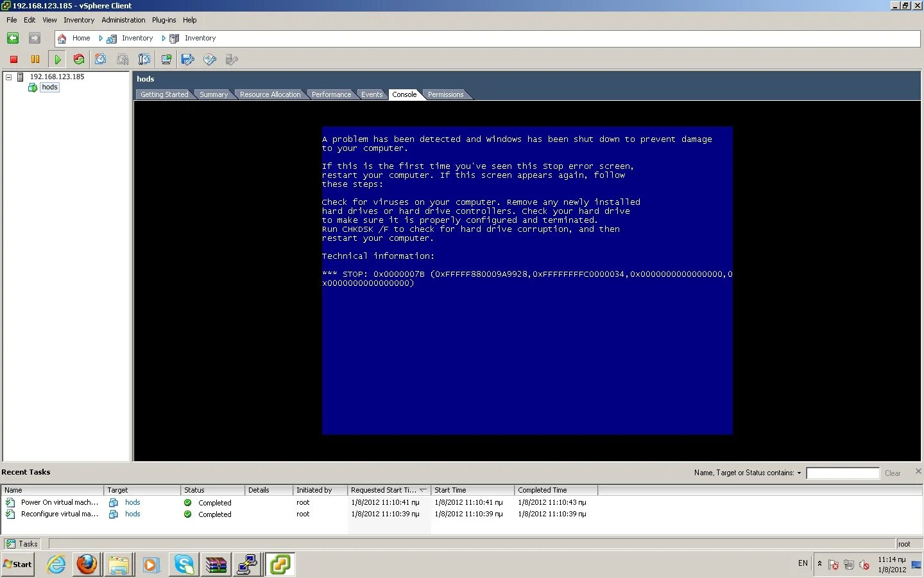This screenshot has width=924, height=578.
Task: Click the Home icon in breadcrumb bar
Action: [62, 39]
